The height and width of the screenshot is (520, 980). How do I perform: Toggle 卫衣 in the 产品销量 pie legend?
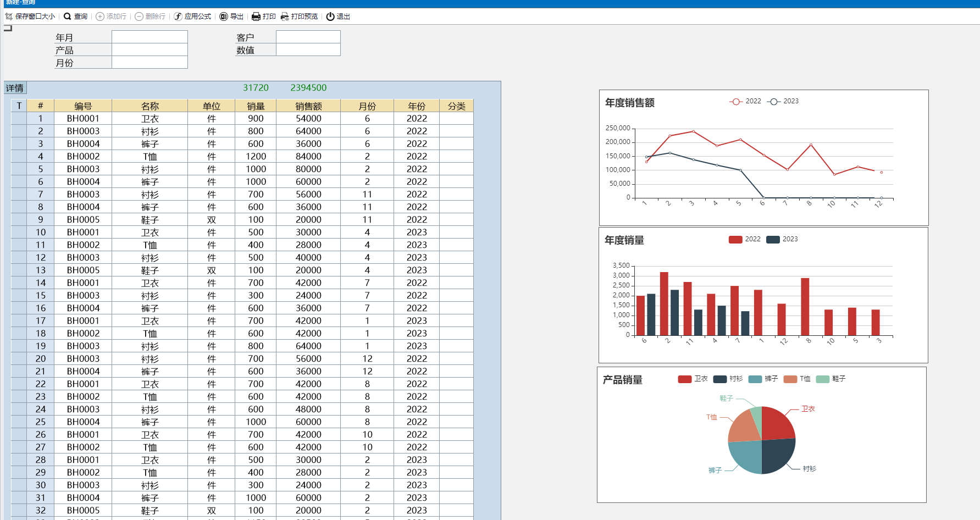(x=685, y=379)
